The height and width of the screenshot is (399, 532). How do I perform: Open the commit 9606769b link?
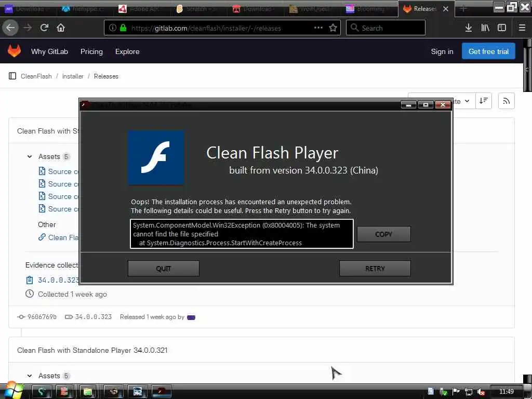(x=42, y=316)
